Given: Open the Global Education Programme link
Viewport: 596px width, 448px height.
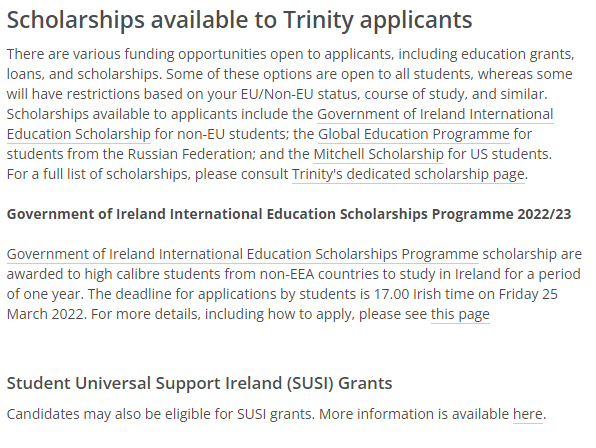Looking at the screenshot, I should 414,135.
